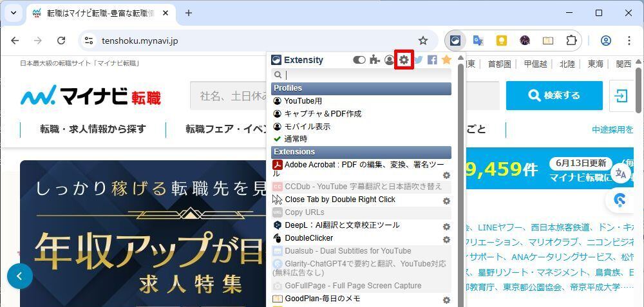The height and width of the screenshot is (307, 644).
Task: Click the 中途採用を link
Action: (612, 130)
